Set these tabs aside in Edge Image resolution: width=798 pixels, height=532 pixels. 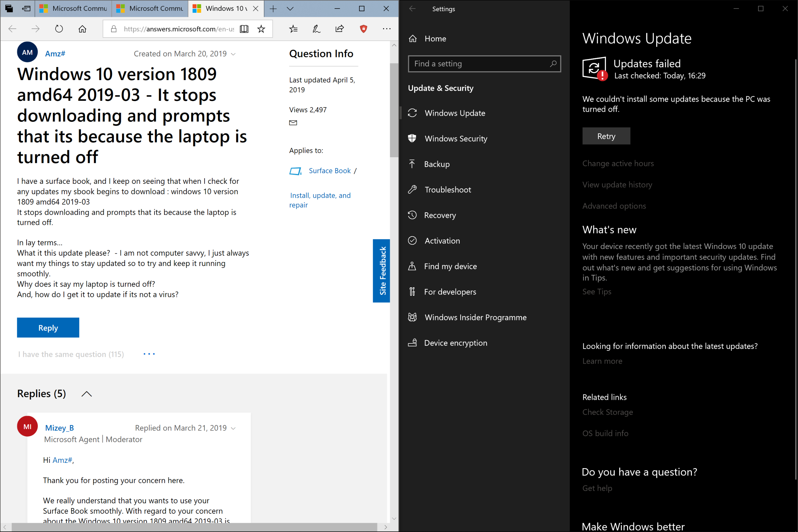pos(26,9)
